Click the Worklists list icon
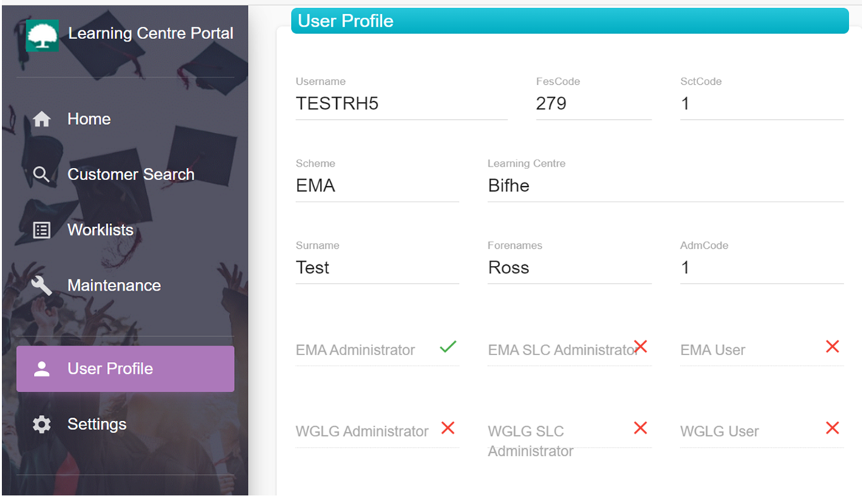The width and height of the screenshot is (868, 500). (41, 230)
